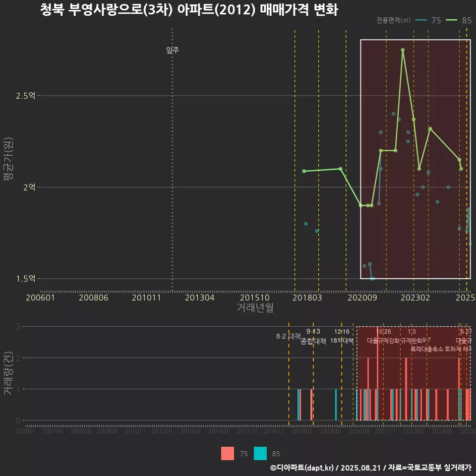Viewport: 476px width, 476px height.
Task: Click the pink 75 color swatch at bottom
Action: [227, 454]
